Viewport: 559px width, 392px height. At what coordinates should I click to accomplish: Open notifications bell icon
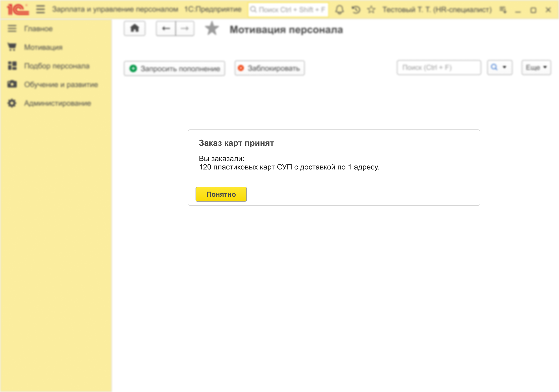pyautogui.click(x=339, y=10)
